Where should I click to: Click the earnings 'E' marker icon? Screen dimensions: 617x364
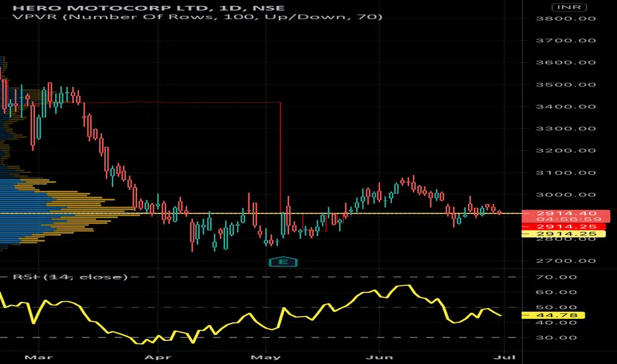[283, 261]
